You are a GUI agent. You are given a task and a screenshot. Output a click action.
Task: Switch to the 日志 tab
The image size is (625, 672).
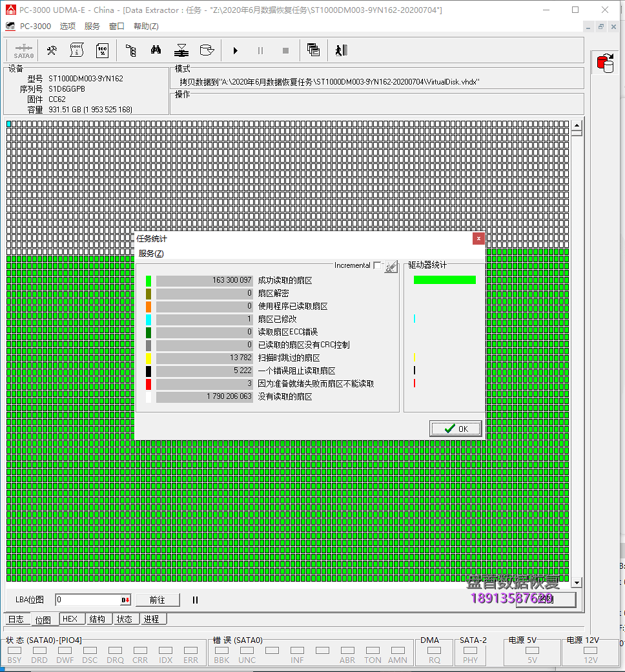pos(16,619)
